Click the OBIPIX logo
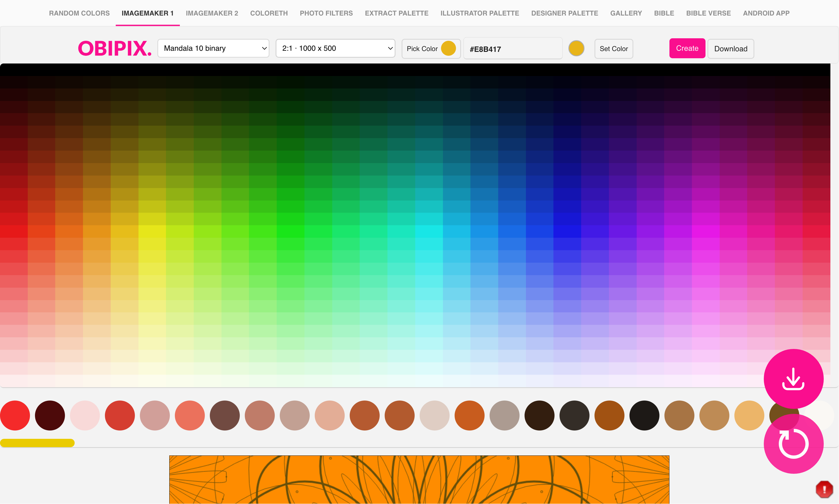The image size is (839, 504). pos(115,48)
